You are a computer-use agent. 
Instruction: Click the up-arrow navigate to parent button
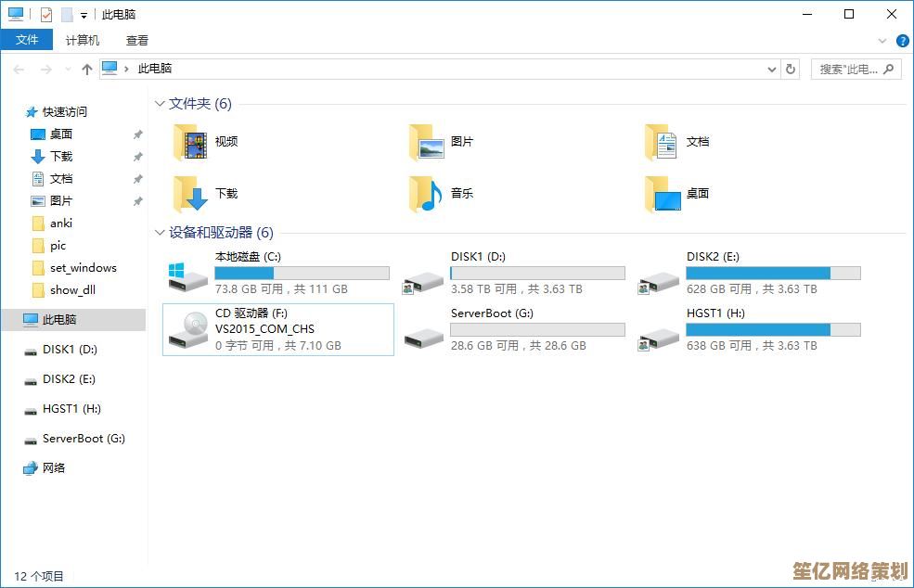coord(86,69)
